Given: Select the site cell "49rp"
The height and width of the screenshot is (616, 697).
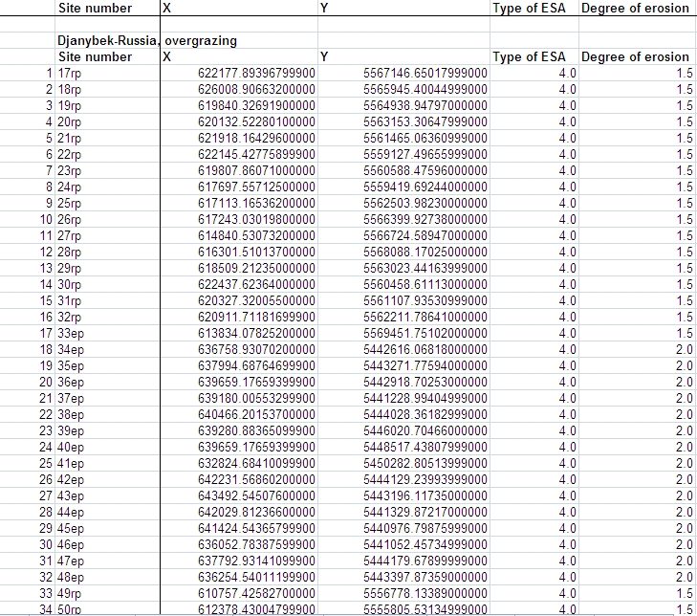Looking at the screenshot, I should pyautogui.click(x=71, y=593).
